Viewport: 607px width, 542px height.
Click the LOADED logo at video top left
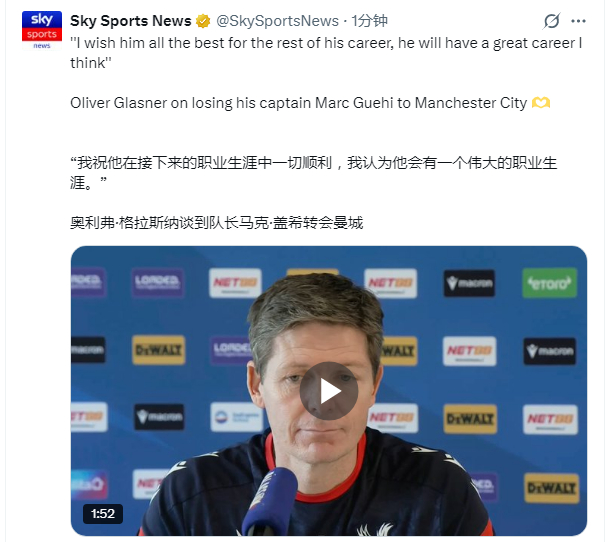(158, 283)
